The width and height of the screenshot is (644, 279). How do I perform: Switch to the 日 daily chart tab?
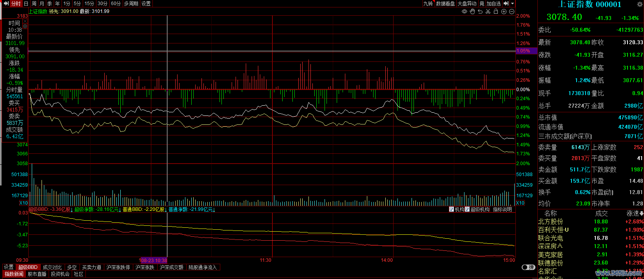(x=26, y=4)
